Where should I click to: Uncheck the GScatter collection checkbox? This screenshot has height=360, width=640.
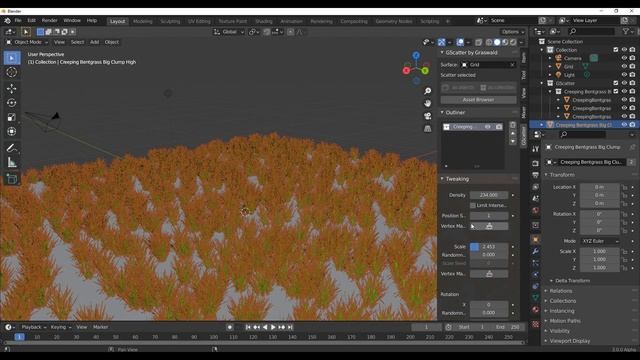click(x=616, y=83)
